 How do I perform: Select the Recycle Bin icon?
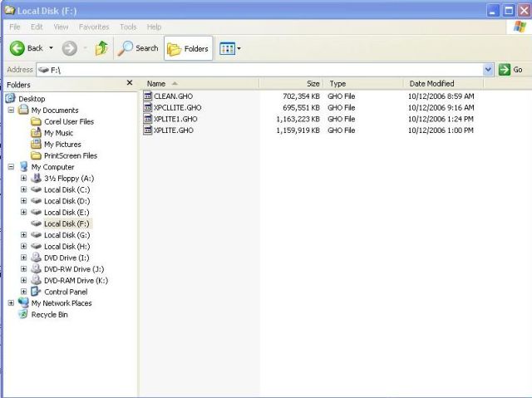click(x=23, y=314)
